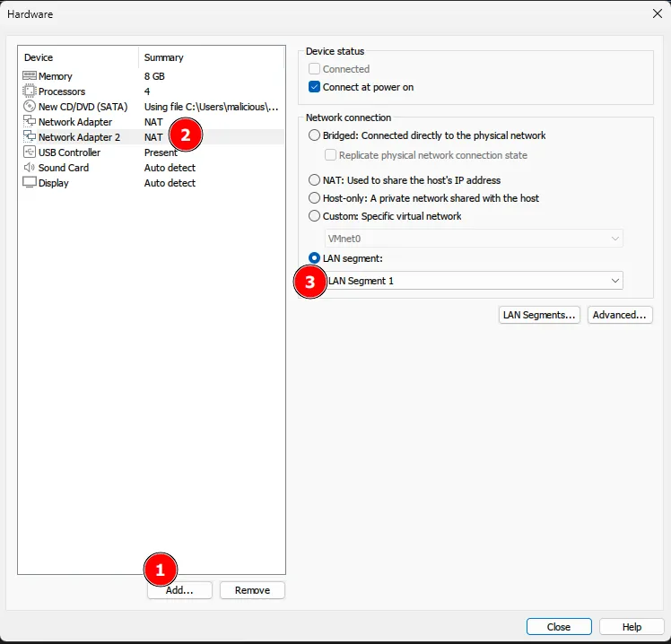The image size is (671, 644).
Task: Click the Display monitor icon
Action: [30, 183]
